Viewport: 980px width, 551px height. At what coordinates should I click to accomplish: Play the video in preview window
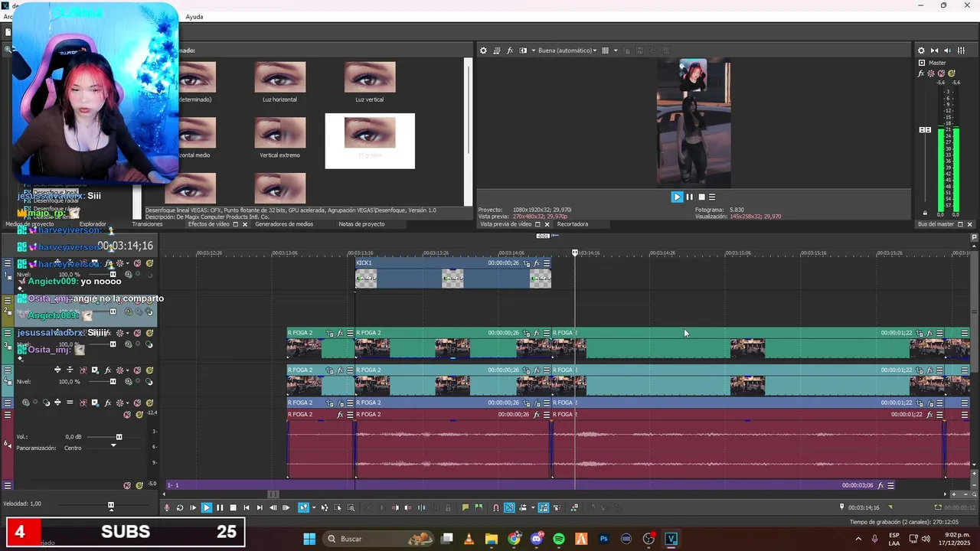[x=677, y=197]
